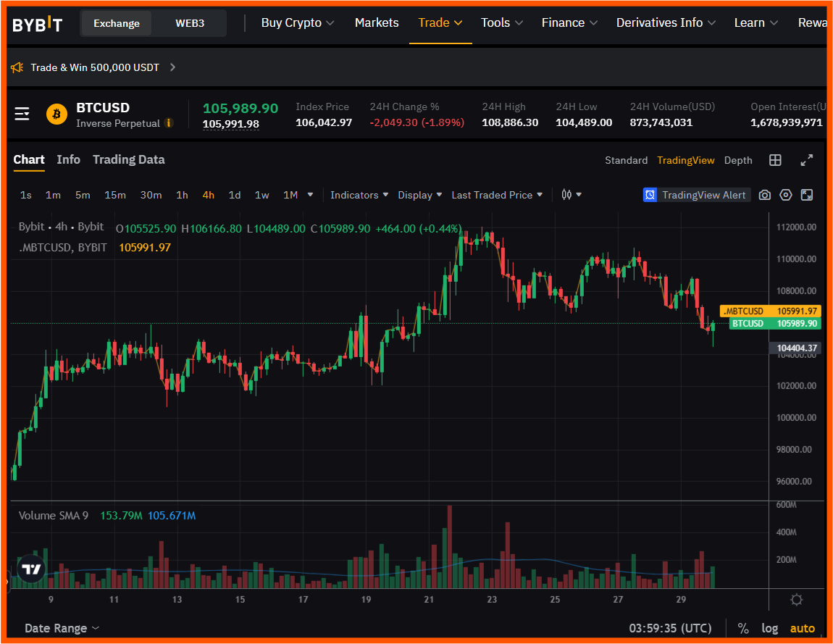This screenshot has width=833, height=644.
Task: Switch to multi-chart grid layout icon
Action: 775,160
